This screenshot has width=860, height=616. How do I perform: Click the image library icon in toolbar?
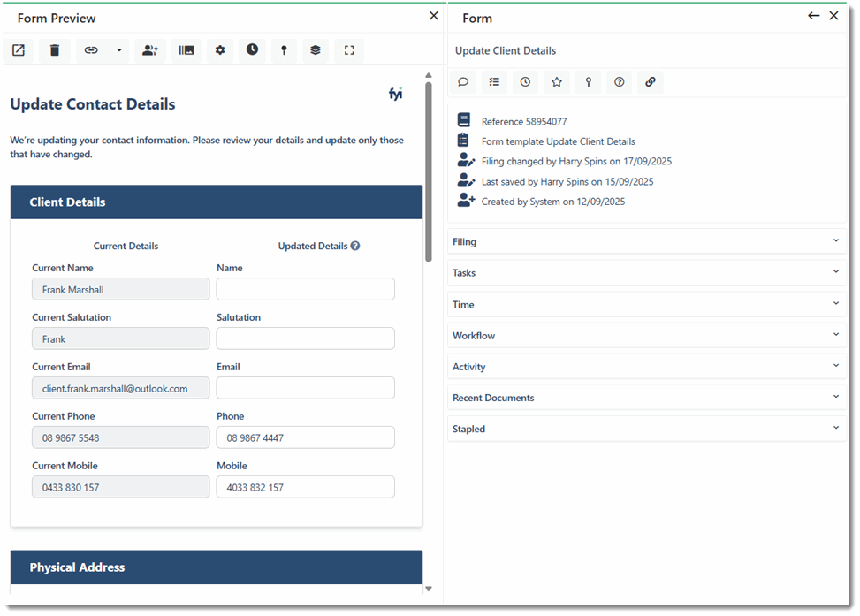tap(186, 50)
